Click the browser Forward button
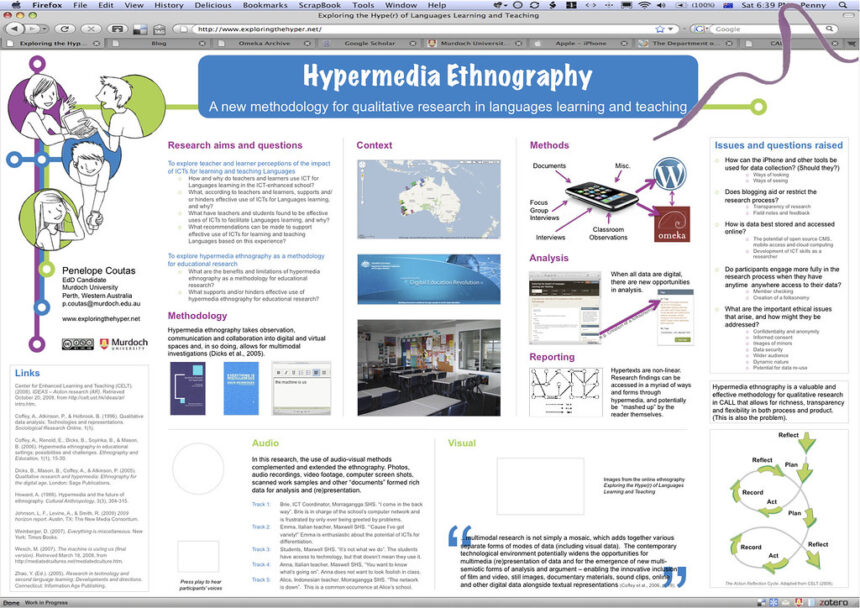 (x=32, y=29)
